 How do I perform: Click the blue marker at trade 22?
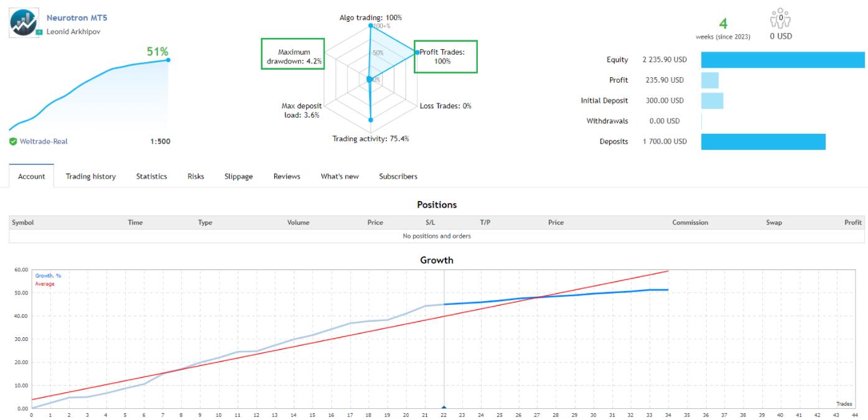pyautogui.click(x=444, y=408)
